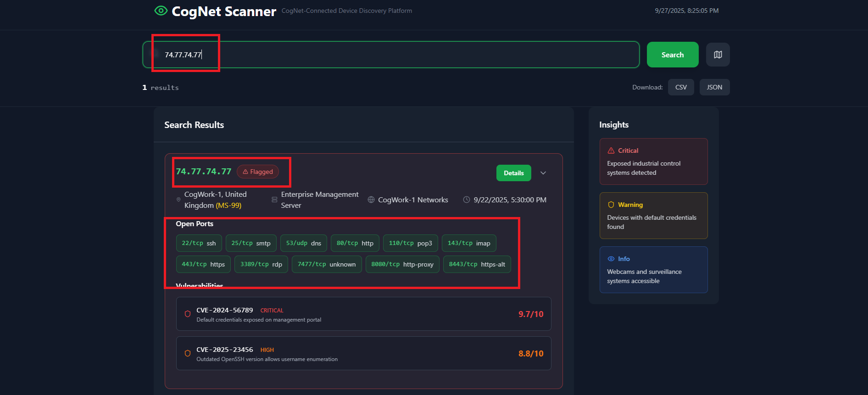Download results as JSON

714,87
